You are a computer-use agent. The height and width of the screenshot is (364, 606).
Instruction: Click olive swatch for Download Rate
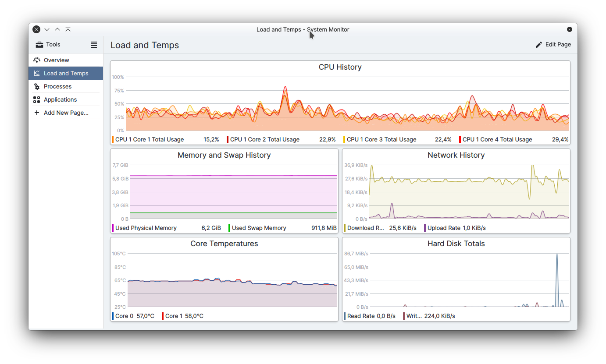pyautogui.click(x=345, y=228)
